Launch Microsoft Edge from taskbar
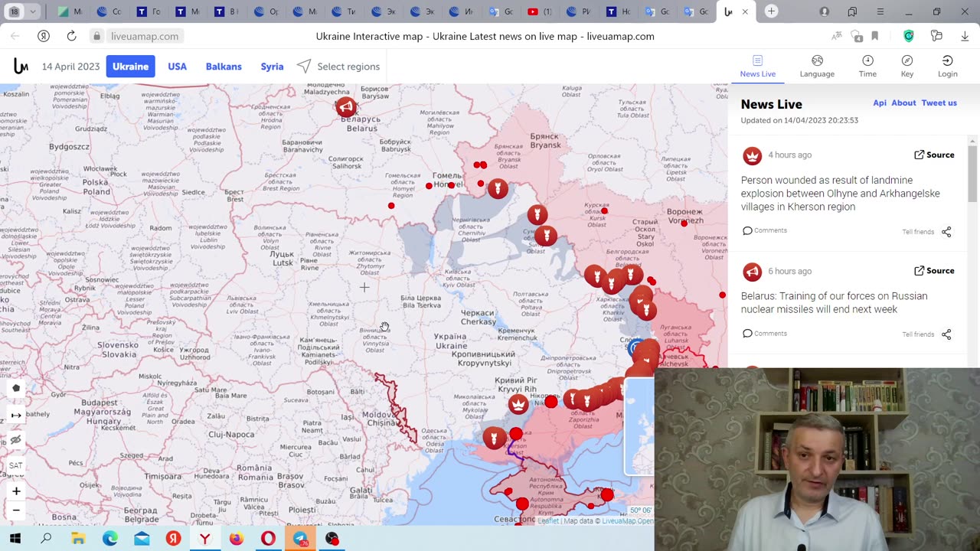The width and height of the screenshot is (980, 551). click(x=110, y=539)
